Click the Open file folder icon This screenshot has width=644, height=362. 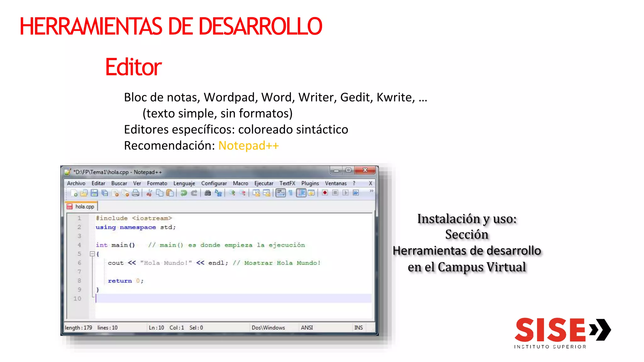click(x=84, y=193)
